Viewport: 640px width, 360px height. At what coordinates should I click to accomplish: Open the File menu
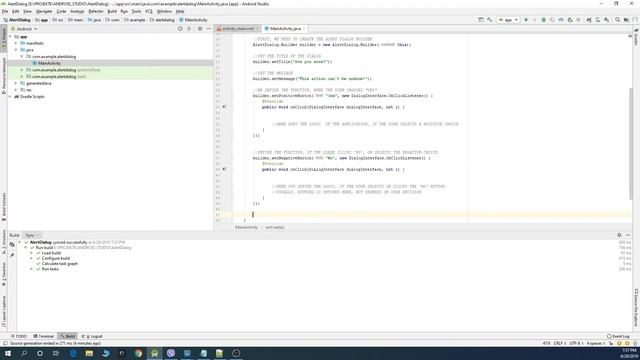pyautogui.click(x=5, y=11)
